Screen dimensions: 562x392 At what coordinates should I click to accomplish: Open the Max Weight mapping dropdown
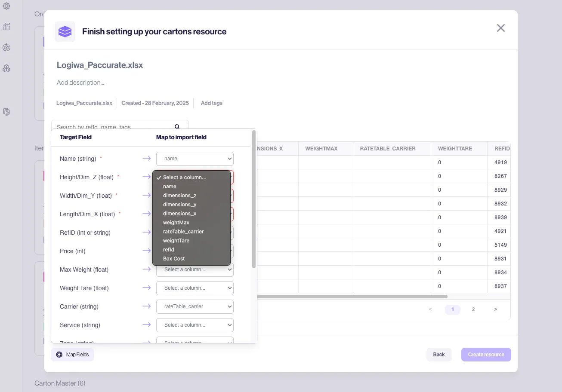[195, 269]
